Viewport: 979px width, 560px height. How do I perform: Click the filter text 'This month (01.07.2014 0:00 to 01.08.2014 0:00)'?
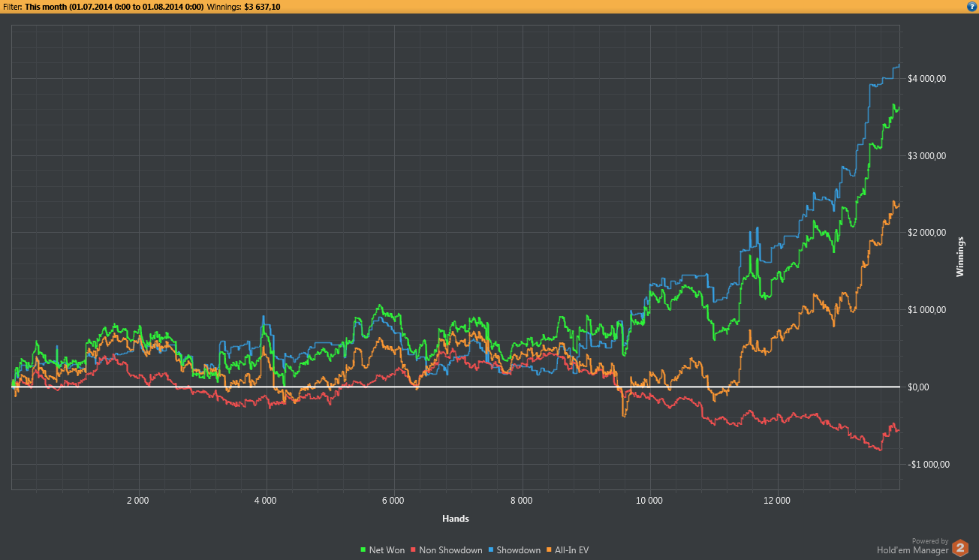pyautogui.click(x=114, y=7)
